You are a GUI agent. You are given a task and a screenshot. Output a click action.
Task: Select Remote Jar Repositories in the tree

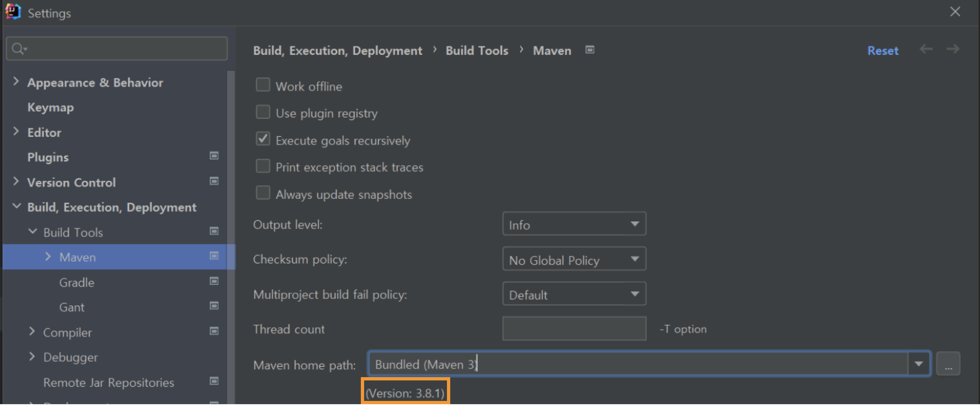click(x=109, y=382)
